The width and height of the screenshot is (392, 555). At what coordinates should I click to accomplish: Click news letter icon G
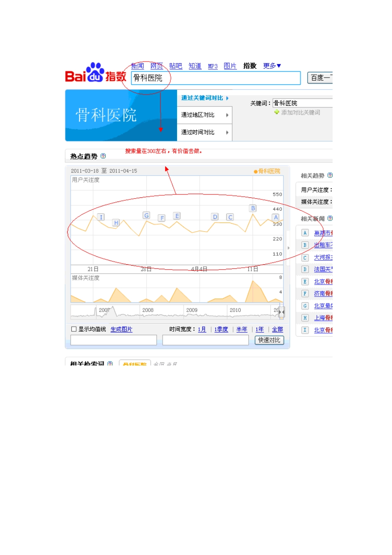[305, 306]
